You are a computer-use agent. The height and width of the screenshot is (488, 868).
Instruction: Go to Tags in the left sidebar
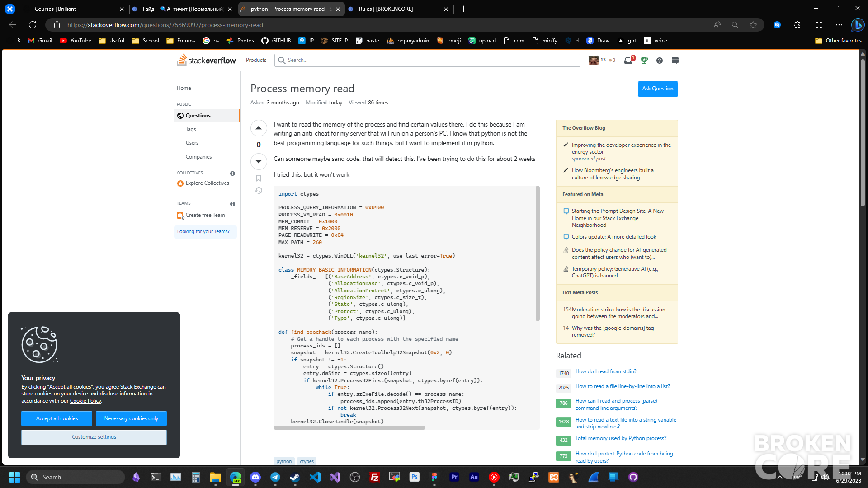tap(191, 129)
